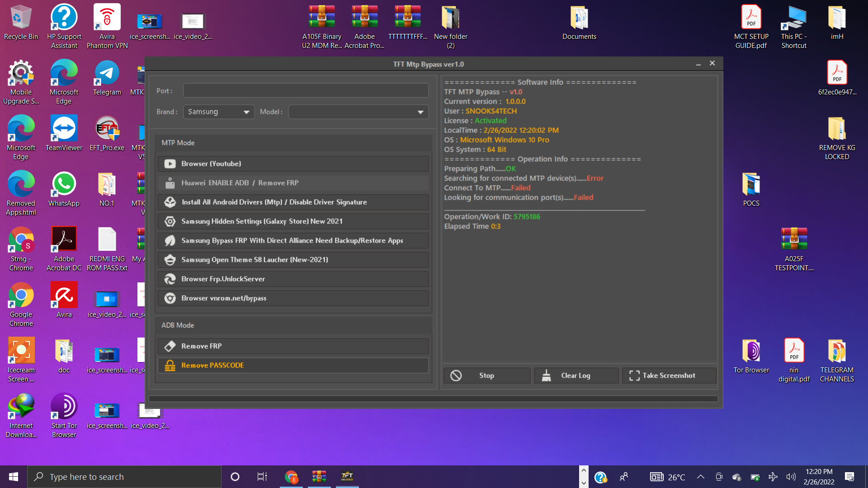
Task: Show hidden tray icons chevron
Action: click(701, 476)
